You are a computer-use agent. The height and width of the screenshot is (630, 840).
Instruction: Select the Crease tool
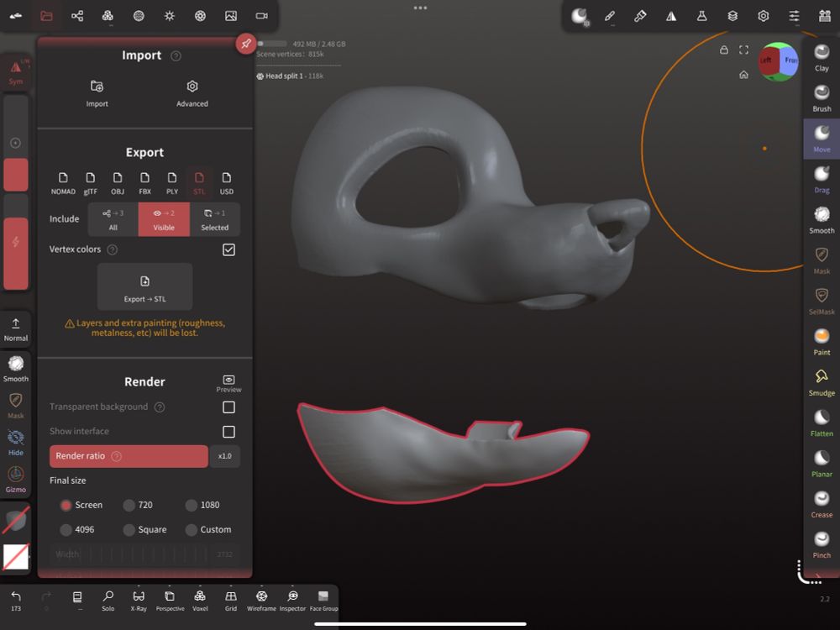click(822, 505)
